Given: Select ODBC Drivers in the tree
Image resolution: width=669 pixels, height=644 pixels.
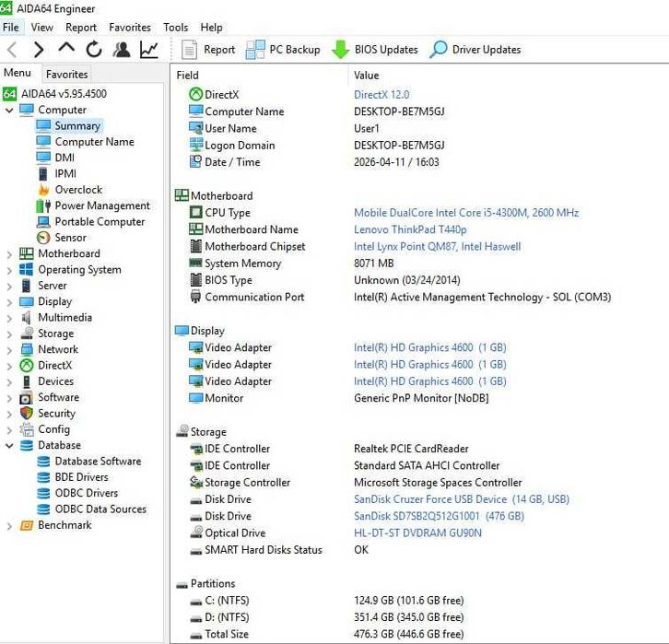Looking at the screenshot, I should [x=87, y=494].
